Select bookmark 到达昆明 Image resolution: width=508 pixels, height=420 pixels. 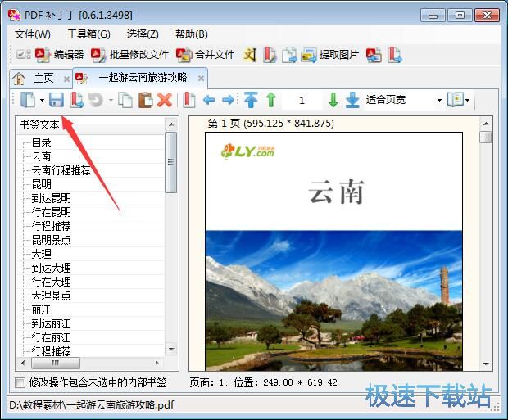pos(51,198)
